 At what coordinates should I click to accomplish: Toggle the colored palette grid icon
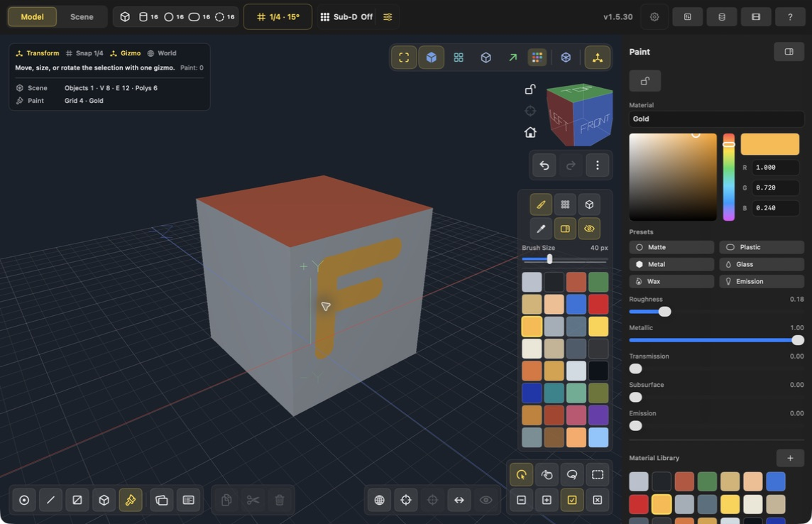click(537, 58)
